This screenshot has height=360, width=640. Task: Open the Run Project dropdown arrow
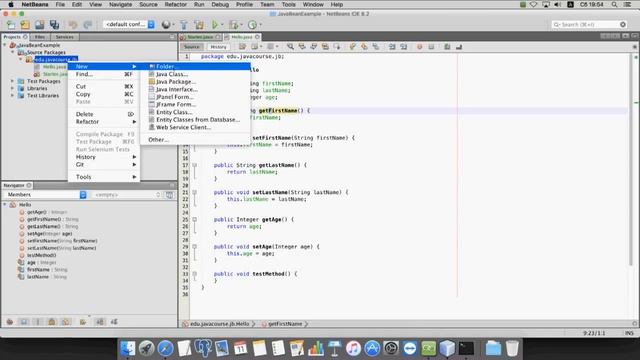pyautogui.click(x=222, y=25)
